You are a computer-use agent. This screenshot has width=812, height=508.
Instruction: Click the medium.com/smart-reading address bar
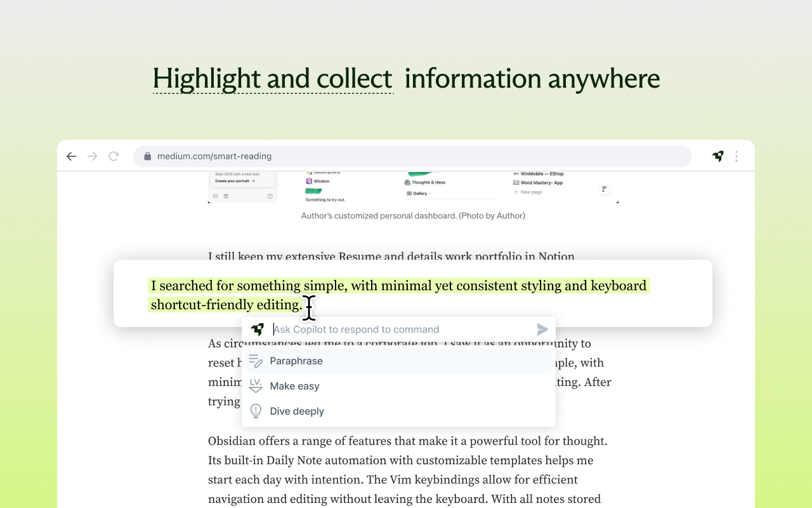click(x=412, y=156)
